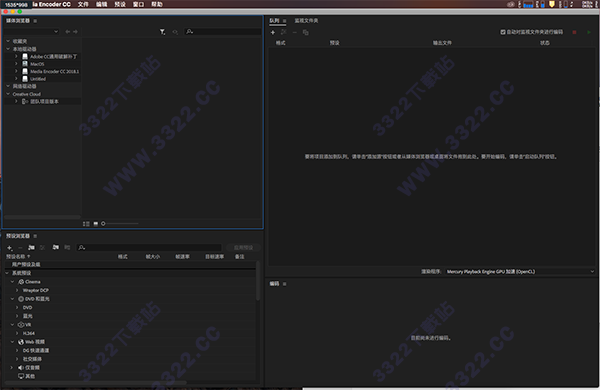This screenshot has width=600, height=390.
Task: Select the 用户预设及组 user presets row
Action: (x=130, y=264)
